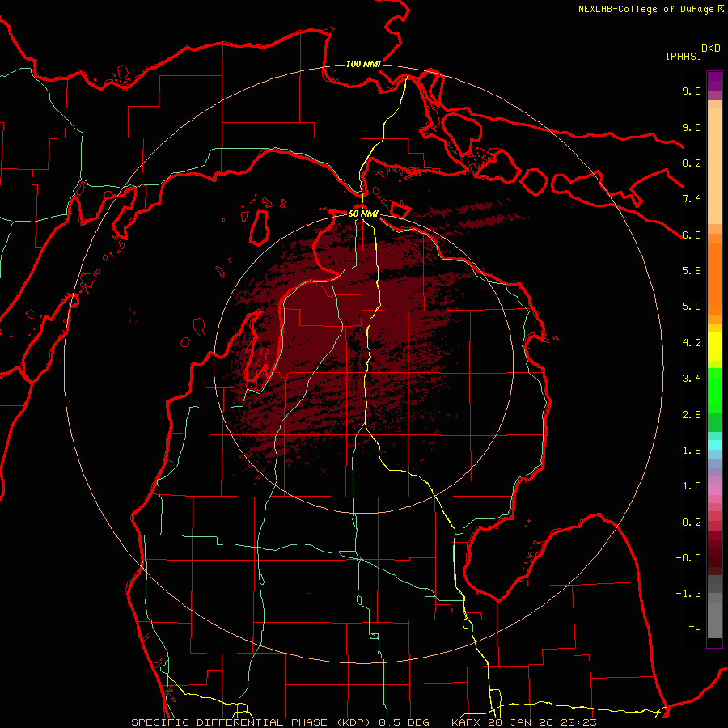728x728 pixels.
Task: Click the -1.3 scale value
Action: tap(688, 594)
